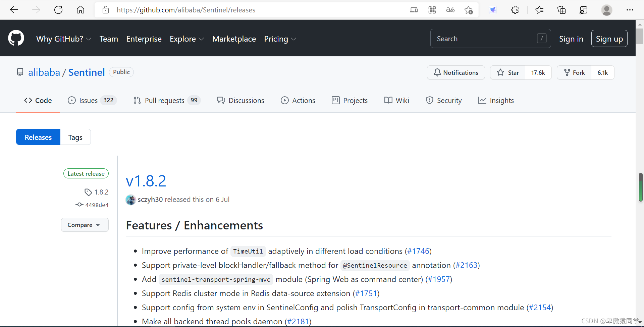
Task: View the 17.6k stargazers count
Action: click(538, 72)
